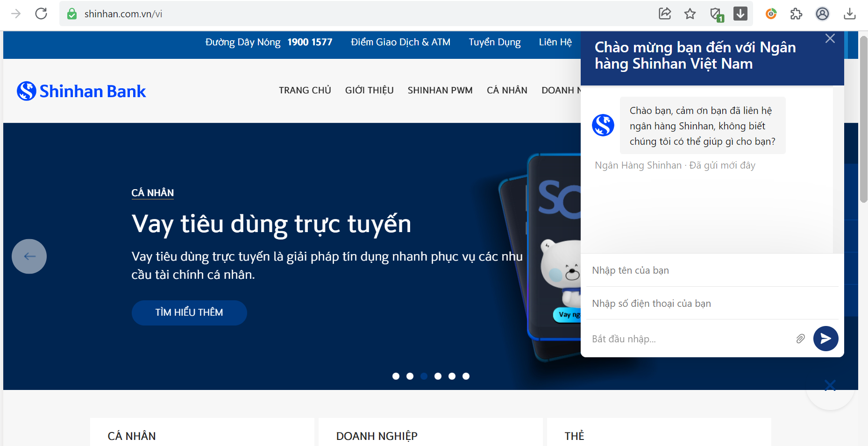Open the DOANH NGHIỆP card below banner
868x446 pixels.
(431, 432)
